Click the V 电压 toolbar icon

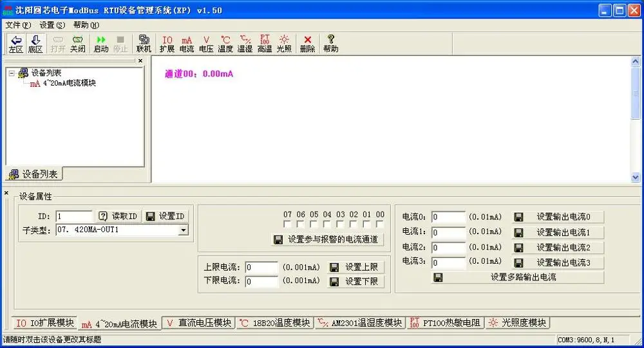click(206, 44)
